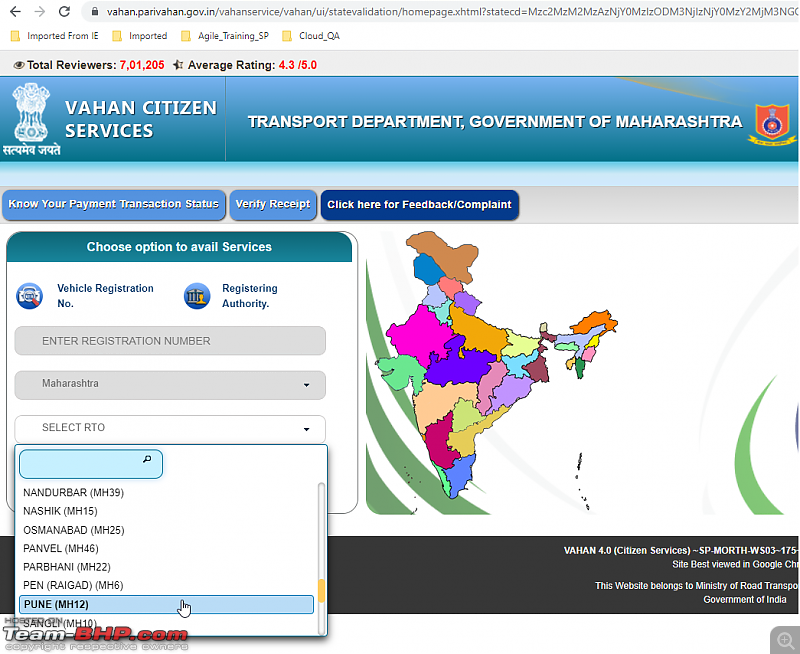Open the Cloud_QA bookmark folder
The image size is (800, 654).
(311, 36)
